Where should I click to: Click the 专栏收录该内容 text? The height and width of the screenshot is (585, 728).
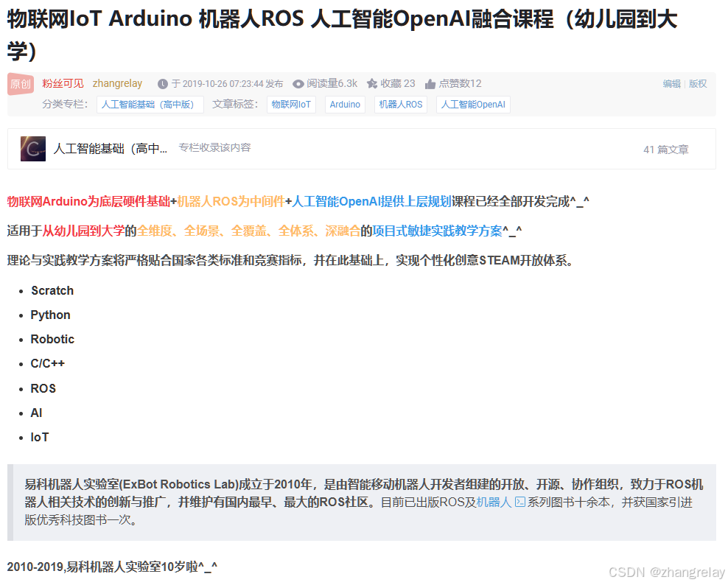[214, 147]
